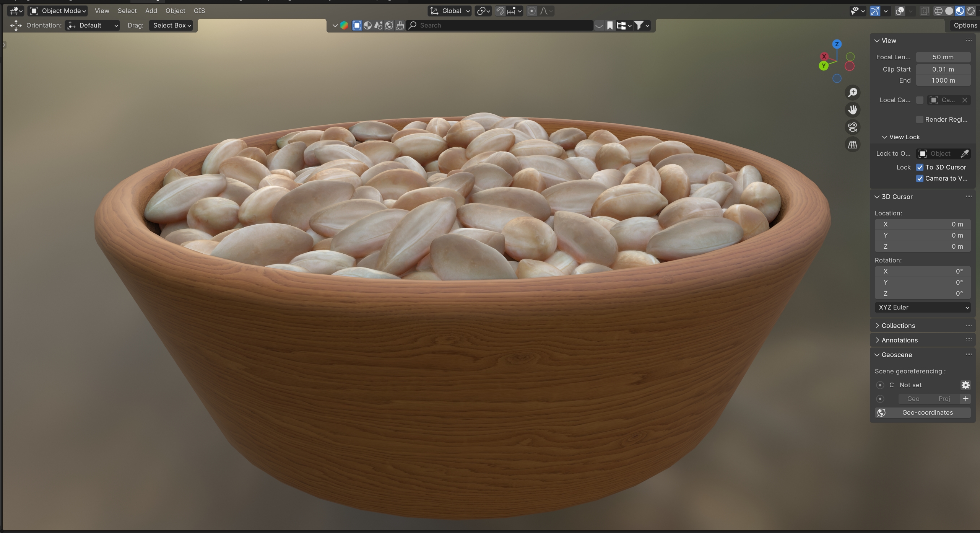Open the GIS menu
Screen dimensions: 980x533
(199, 11)
